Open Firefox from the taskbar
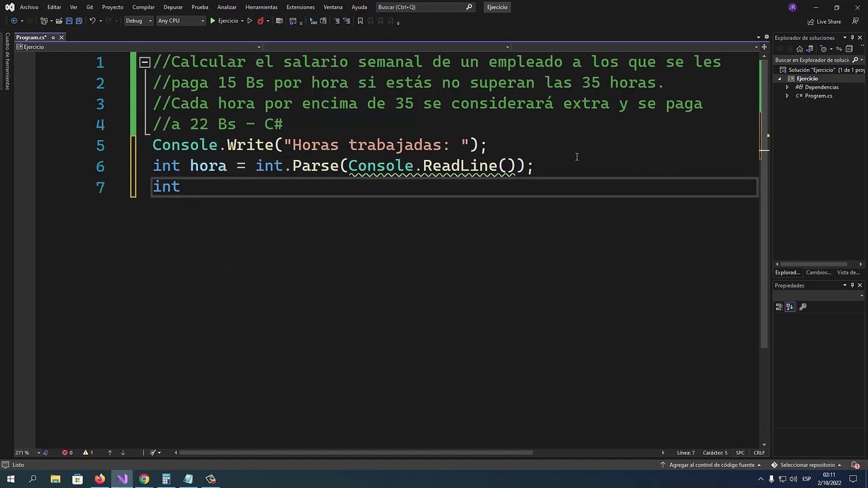868x488 pixels. tap(100, 479)
